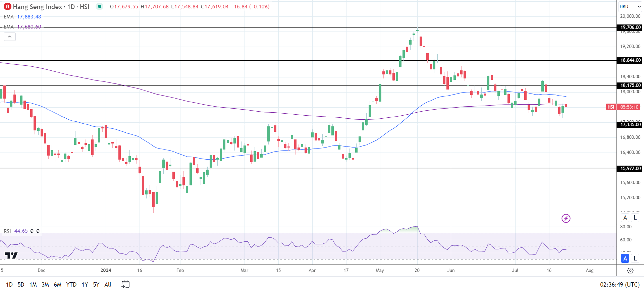
Task: Select horizontal line label 18,844.00
Action: 630,60
